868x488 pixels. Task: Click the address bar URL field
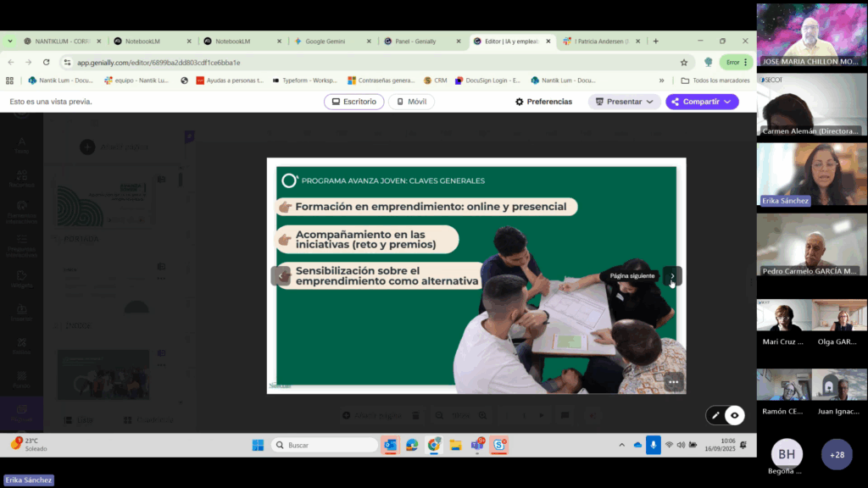(339, 62)
